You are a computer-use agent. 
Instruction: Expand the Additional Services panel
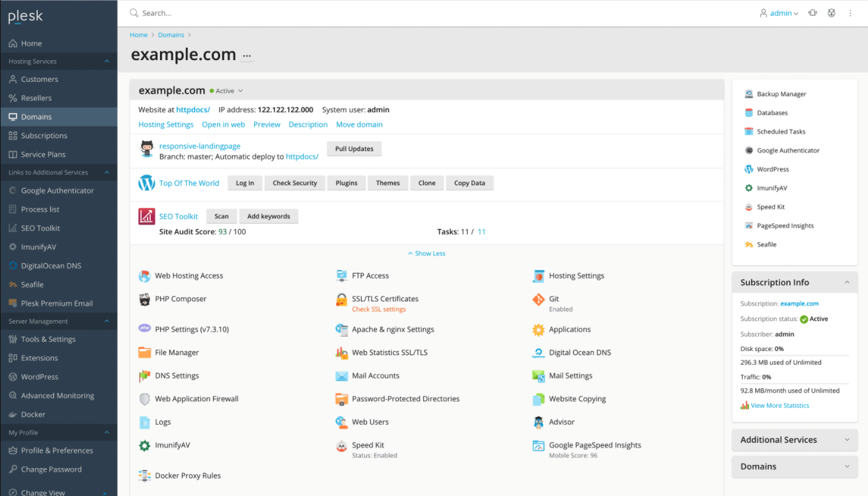point(847,440)
